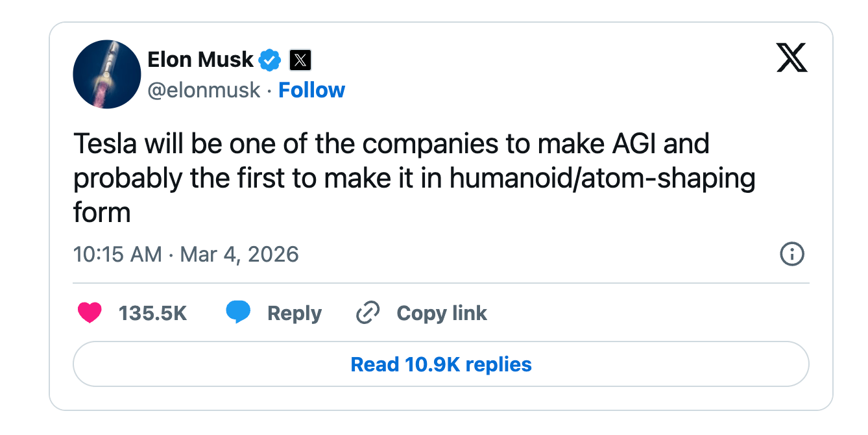The height and width of the screenshot is (435, 868).
Task: Click the blue verified checkmark badge
Action: tap(269, 60)
